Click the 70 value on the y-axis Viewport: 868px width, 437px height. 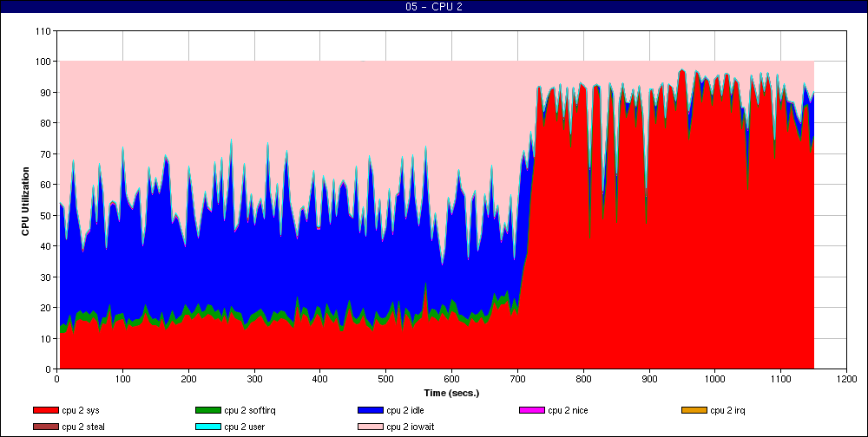click(46, 153)
